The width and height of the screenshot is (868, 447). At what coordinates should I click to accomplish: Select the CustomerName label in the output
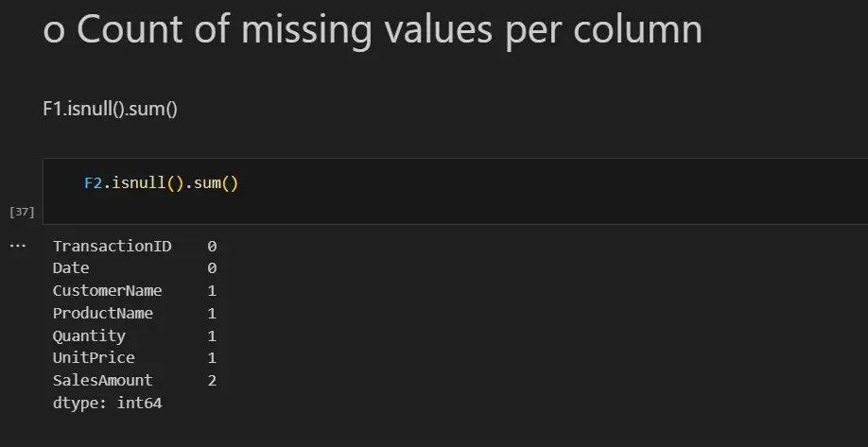pyautogui.click(x=107, y=291)
